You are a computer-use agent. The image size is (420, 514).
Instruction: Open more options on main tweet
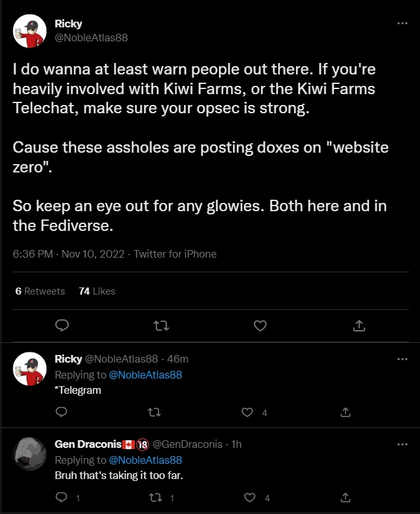(x=402, y=24)
